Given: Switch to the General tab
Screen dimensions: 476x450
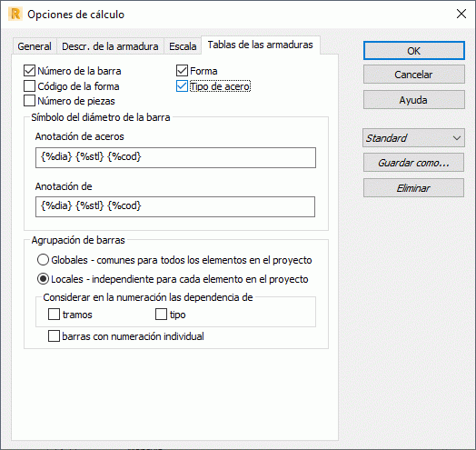Looking at the screenshot, I should [x=35, y=46].
